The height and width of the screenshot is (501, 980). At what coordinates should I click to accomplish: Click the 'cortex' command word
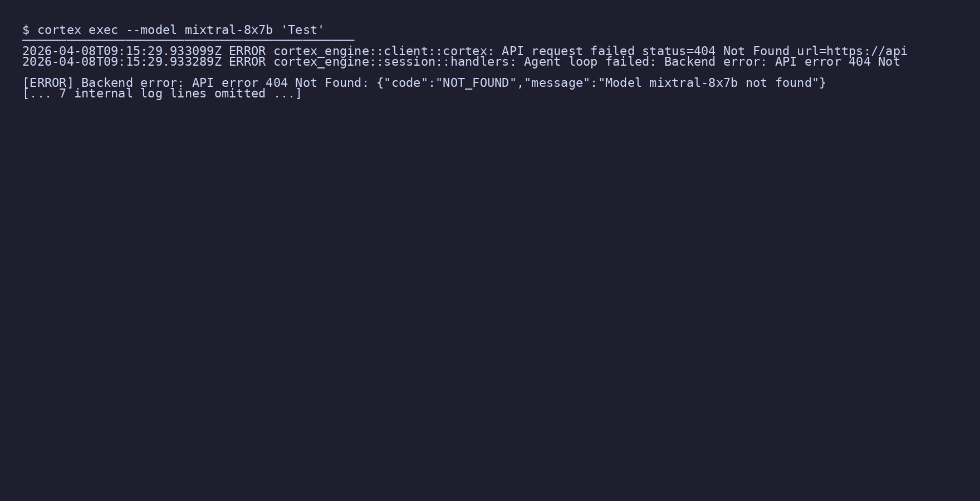click(59, 30)
